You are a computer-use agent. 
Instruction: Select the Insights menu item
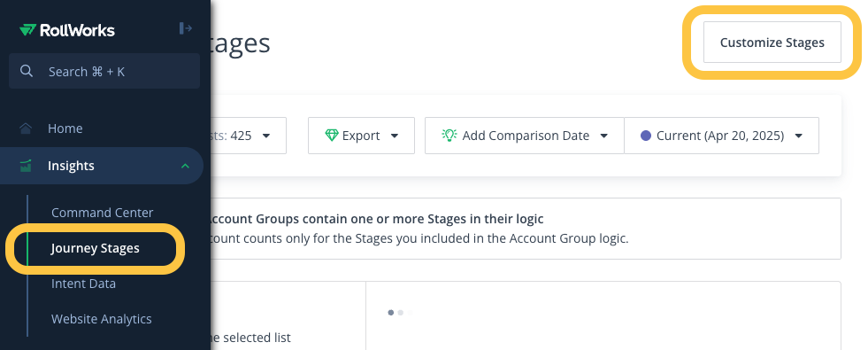[x=102, y=166]
